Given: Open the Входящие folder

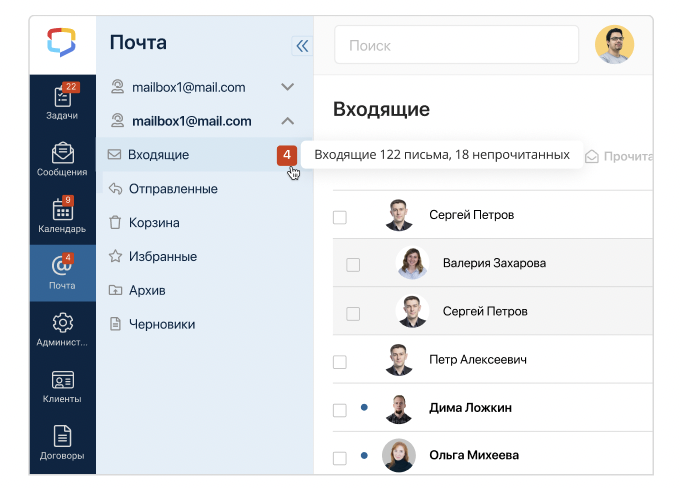Looking at the screenshot, I should [x=205, y=154].
